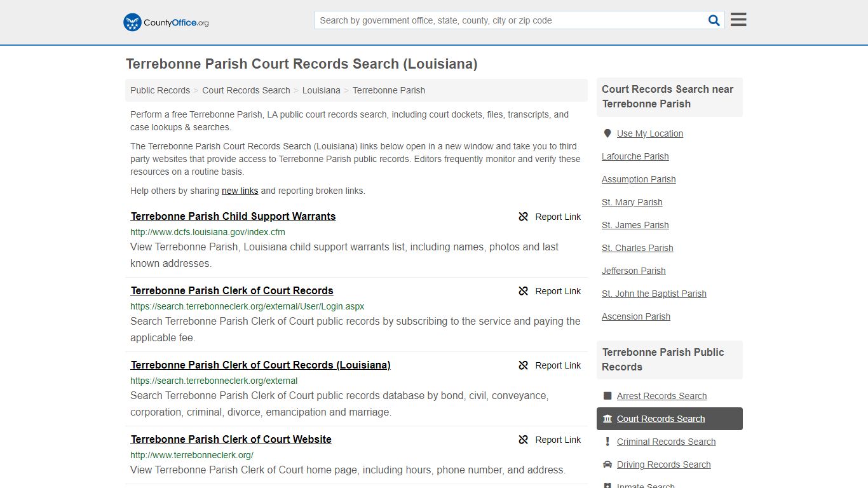Open Ascension Parish court records

tap(636, 316)
